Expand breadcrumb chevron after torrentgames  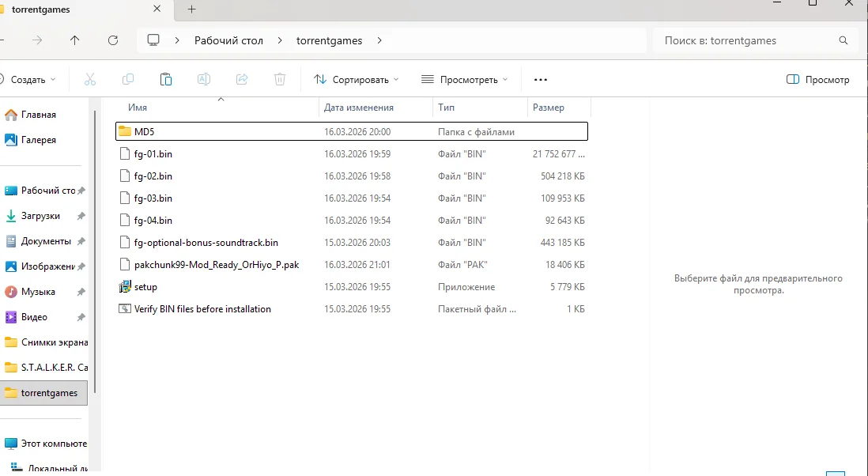click(x=379, y=40)
